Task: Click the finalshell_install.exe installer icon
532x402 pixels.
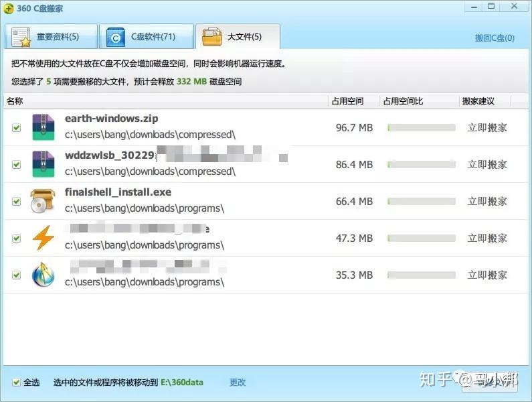Action: pyautogui.click(x=42, y=201)
